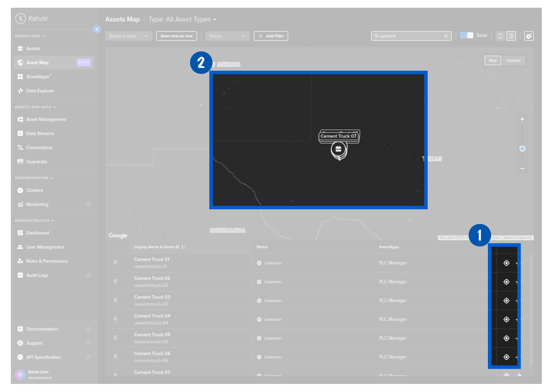The height and width of the screenshot is (392, 553).
Task: Click Save view as new button
Action: coord(176,36)
